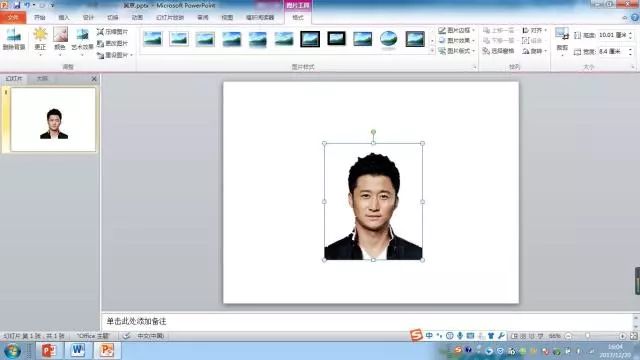Click Fit Slide to Window icon
The image size is (640, 360).
(633, 336)
